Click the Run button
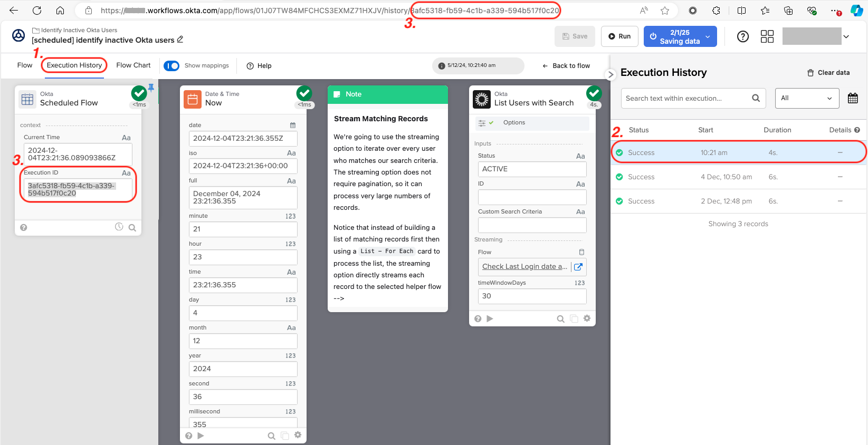This screenshot has height=445, width=868. [x=619, y=36]
